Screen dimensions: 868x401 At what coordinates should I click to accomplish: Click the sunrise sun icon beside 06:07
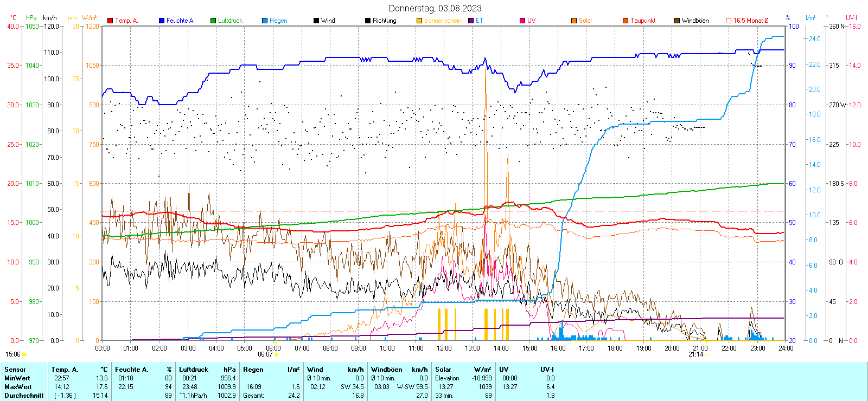[x=277, y=354]
